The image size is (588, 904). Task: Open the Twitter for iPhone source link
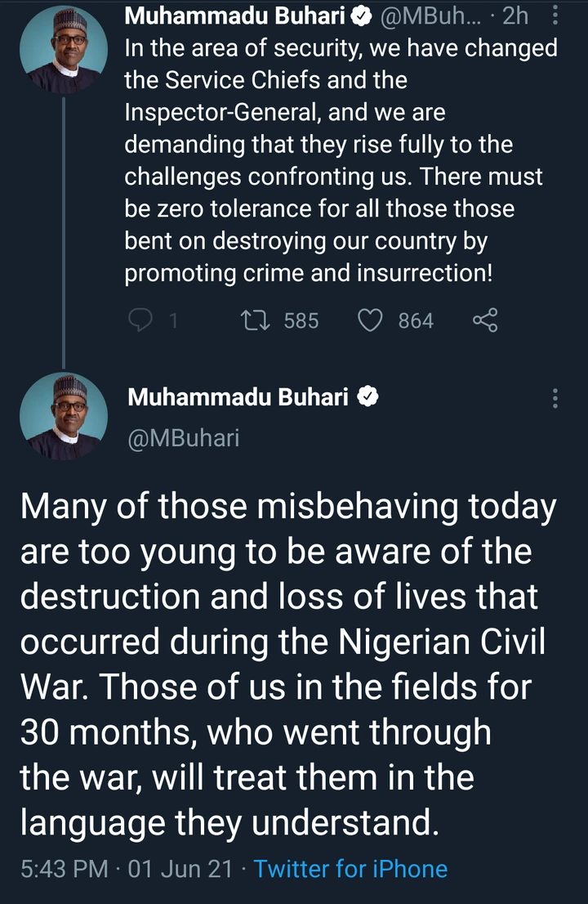[x=350, y=868]
